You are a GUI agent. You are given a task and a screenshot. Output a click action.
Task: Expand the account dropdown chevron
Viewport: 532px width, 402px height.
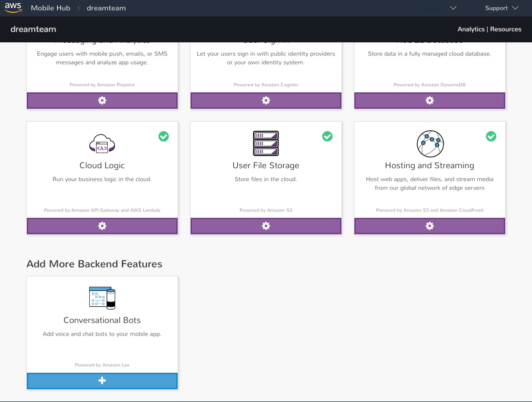tap(453, 8)
